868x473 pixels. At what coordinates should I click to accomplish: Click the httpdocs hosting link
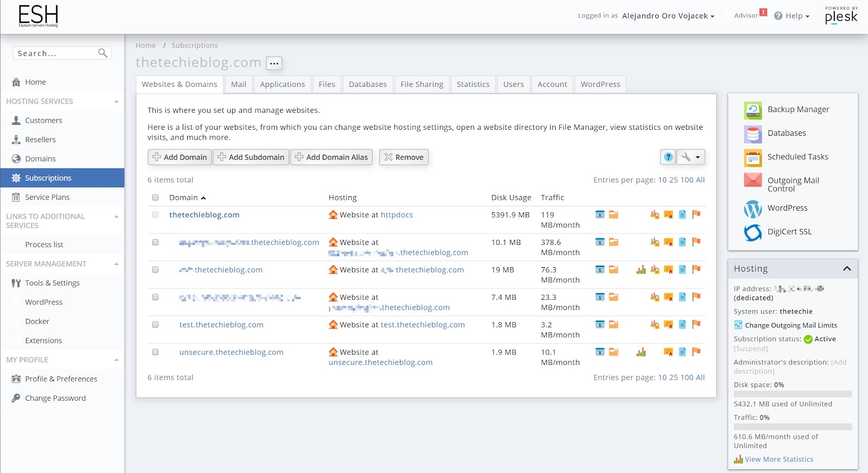tap(397, 215)
